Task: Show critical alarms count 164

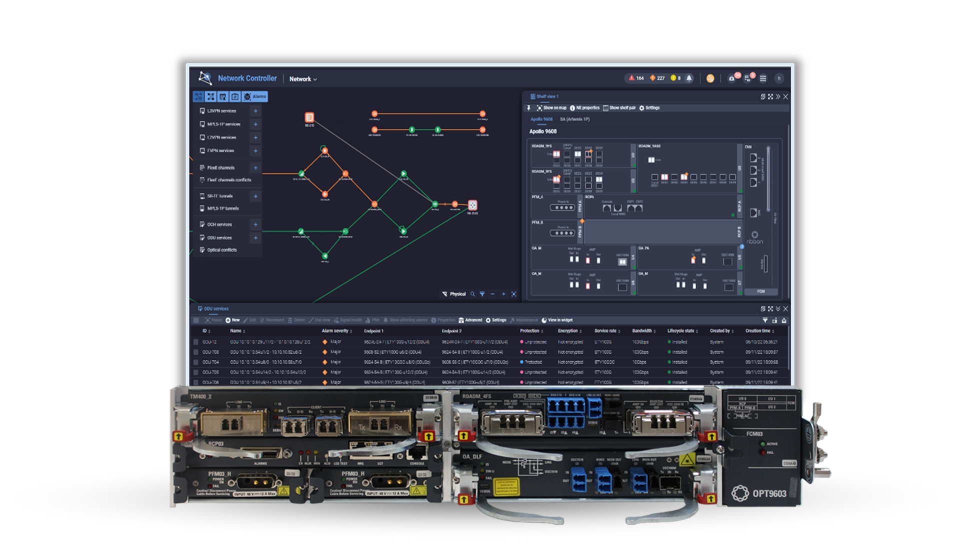Action: tap(636, 78)
